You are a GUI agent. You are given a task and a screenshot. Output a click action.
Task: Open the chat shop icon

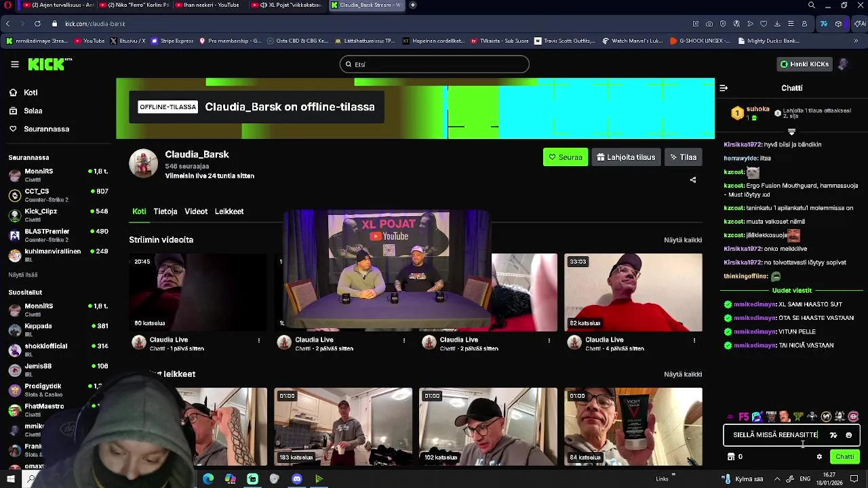[x=731, y=457]
